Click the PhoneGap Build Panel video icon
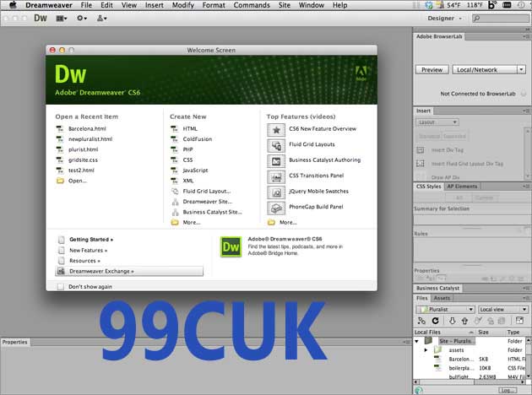Image resolution: width=532 pixels, height=395 pixels. pos(276,208)
